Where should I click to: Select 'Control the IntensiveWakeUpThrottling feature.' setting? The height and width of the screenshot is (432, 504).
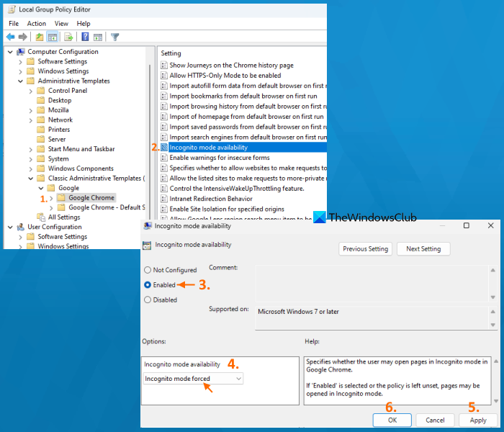point(237,189)
